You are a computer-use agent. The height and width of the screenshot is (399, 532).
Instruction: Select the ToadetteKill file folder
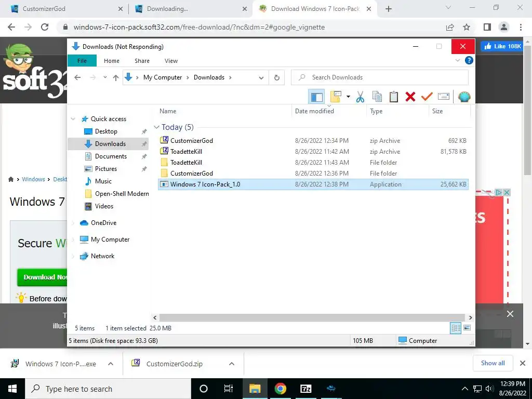click(313, 163)
